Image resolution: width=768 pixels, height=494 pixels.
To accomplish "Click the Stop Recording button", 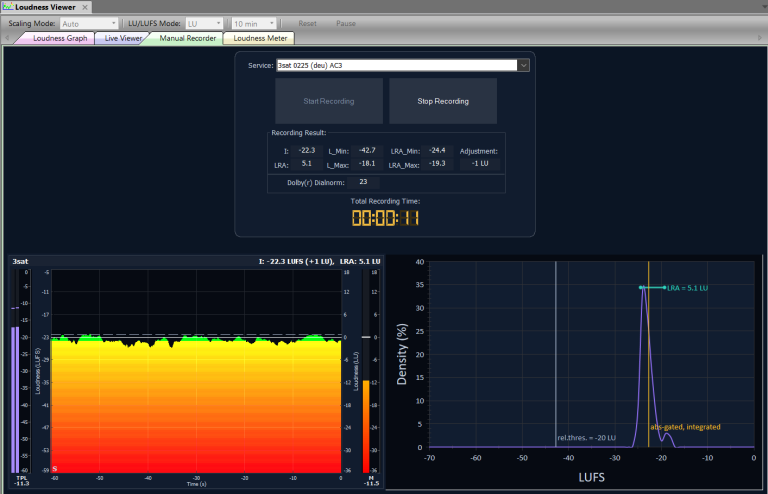I will (443, 101).
